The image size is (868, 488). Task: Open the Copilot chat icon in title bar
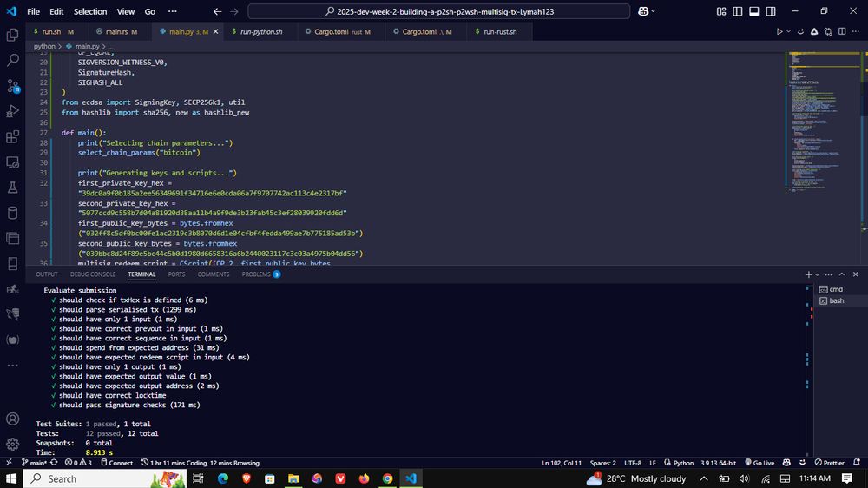643,11
